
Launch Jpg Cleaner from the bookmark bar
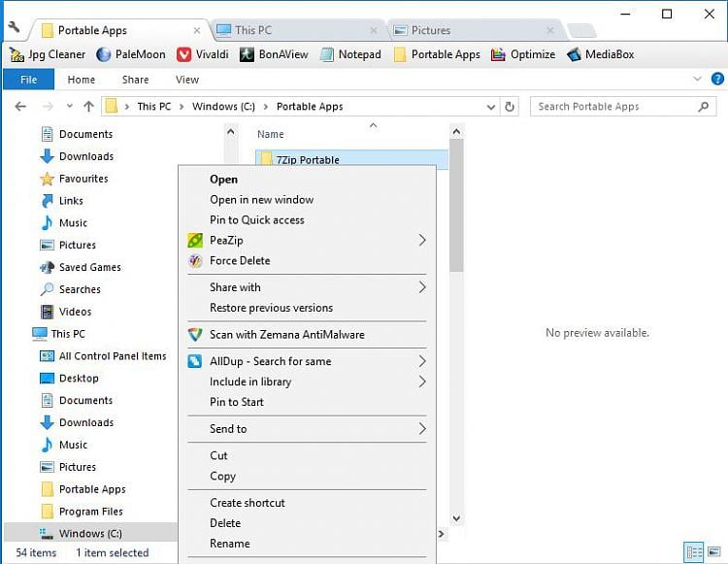tap(48, 54)
